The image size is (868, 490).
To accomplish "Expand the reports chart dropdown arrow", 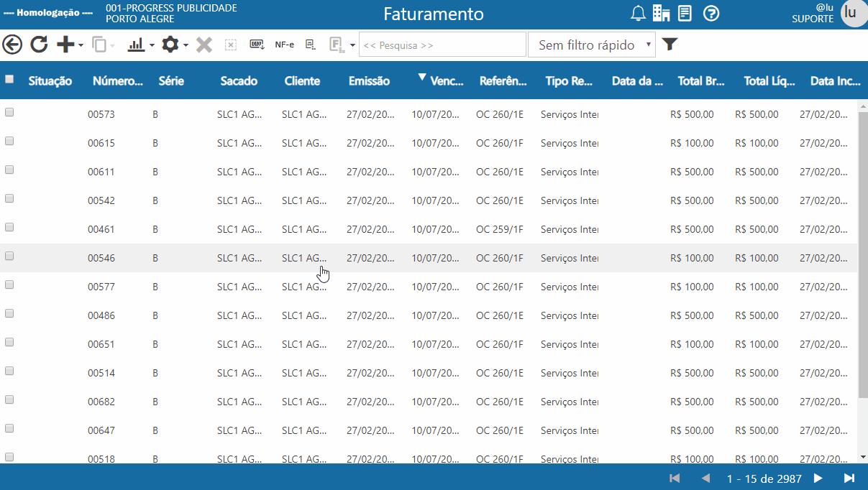I will [x=152, y=45].
